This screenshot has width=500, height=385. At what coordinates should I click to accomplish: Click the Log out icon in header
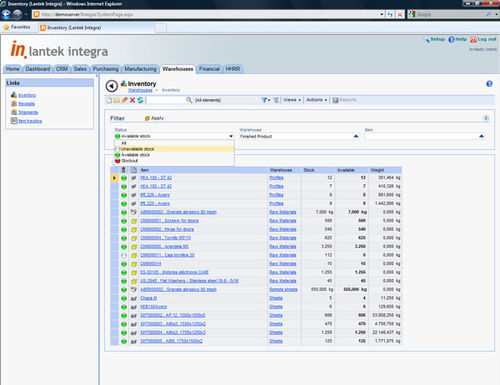pos(473,39)
